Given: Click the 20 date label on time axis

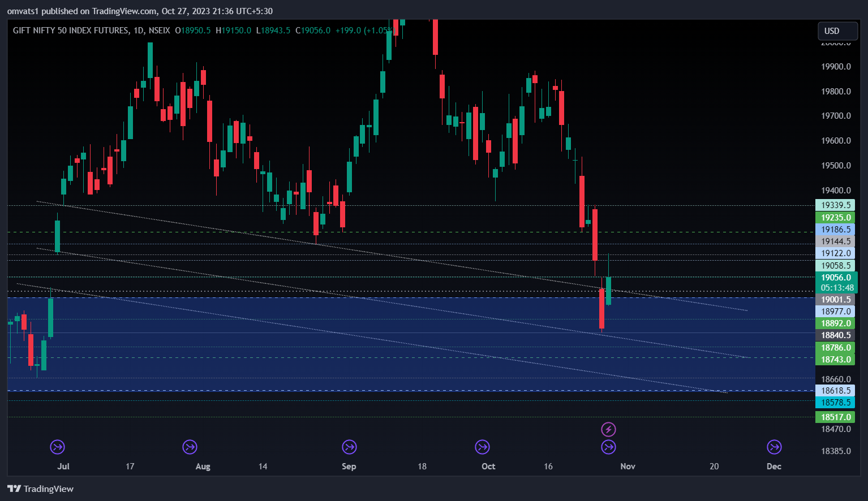Looking at the screenshot, I should [714, 467].
